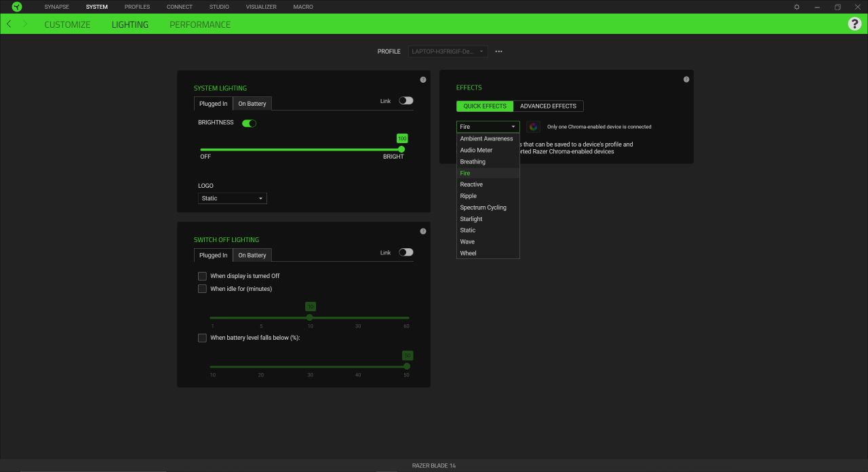Viewport: 868px width, 472px height.
Task: Select On Battery under System Lighting
Action: [252, 104]
